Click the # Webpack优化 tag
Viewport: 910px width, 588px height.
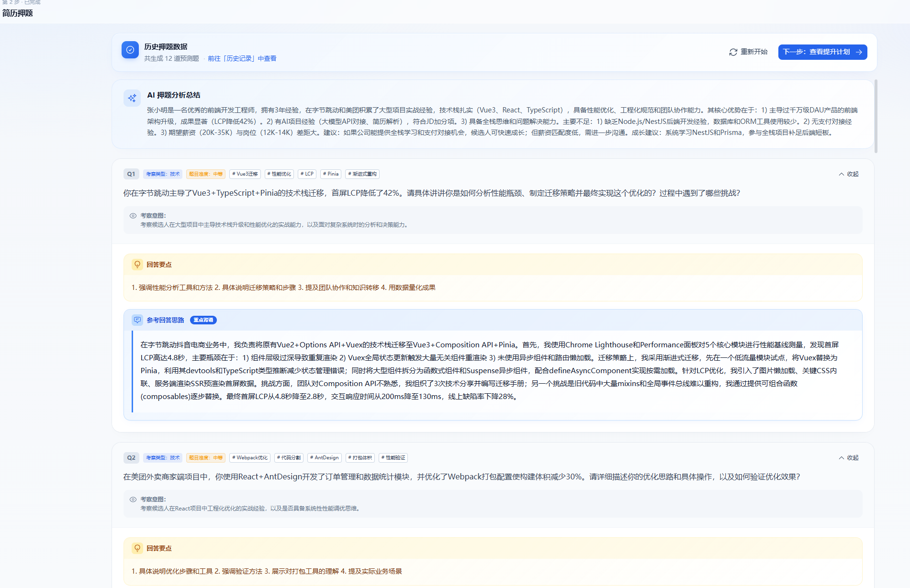[250, 458]
